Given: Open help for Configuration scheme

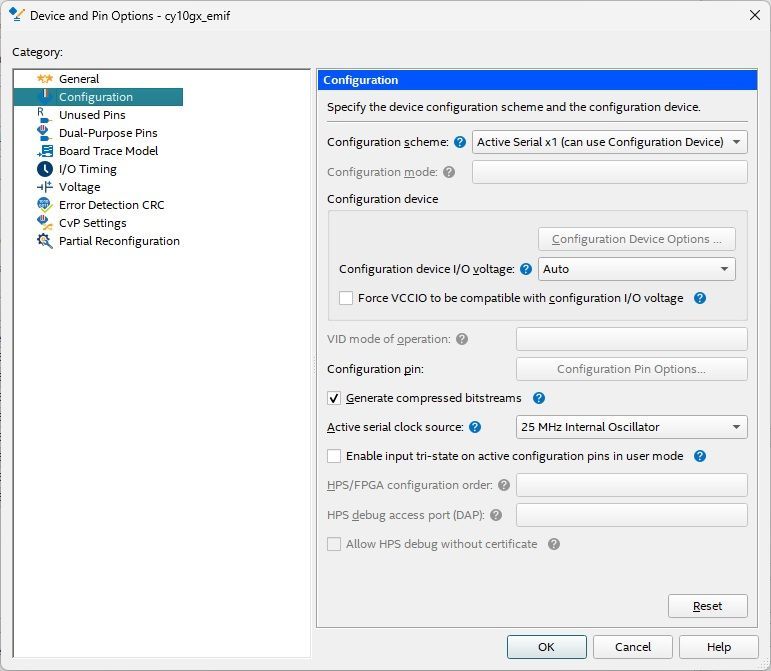Looking at the screenshot, I should click(x=460, y=142).
